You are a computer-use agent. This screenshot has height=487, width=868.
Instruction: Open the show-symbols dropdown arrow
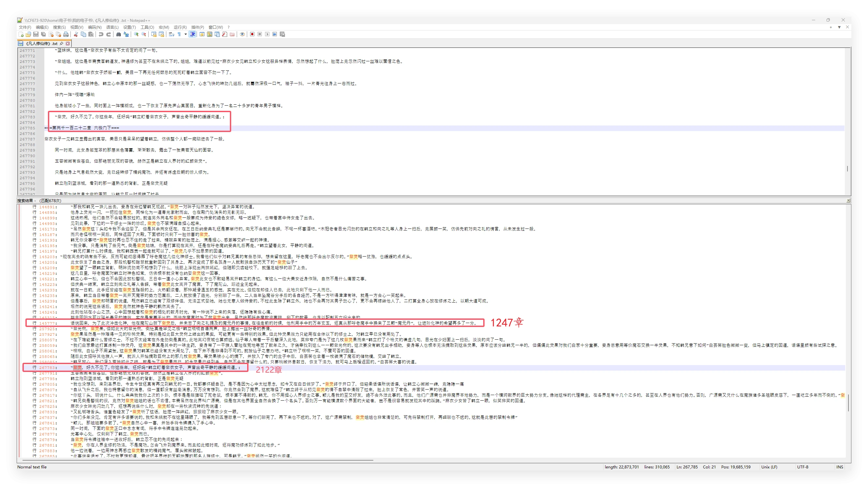pos(185,34)
